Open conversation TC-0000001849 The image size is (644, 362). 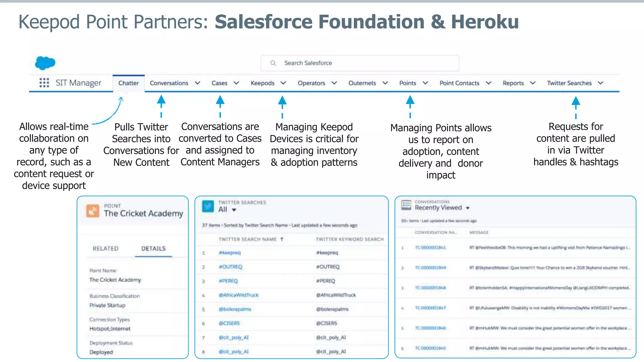pyautogui.click(x=430, y=268)
